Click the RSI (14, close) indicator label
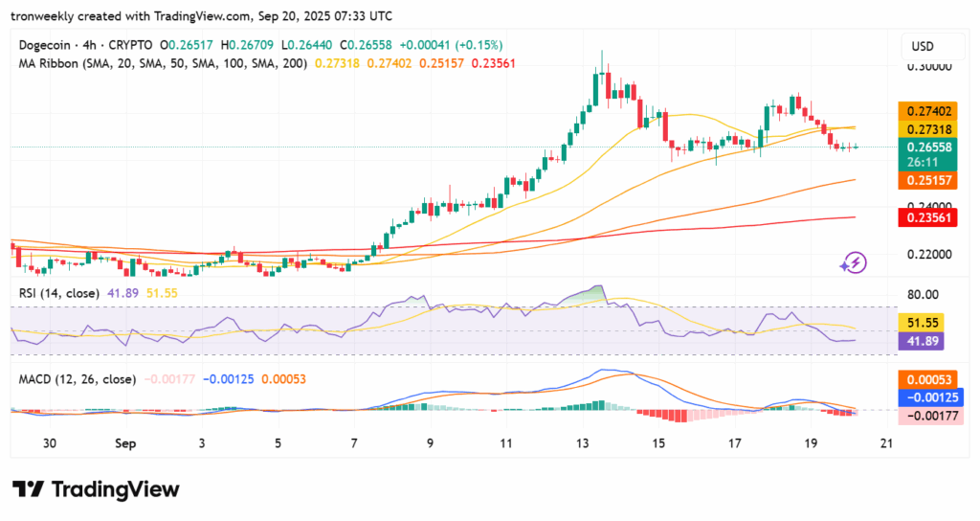 coord(59,293)
